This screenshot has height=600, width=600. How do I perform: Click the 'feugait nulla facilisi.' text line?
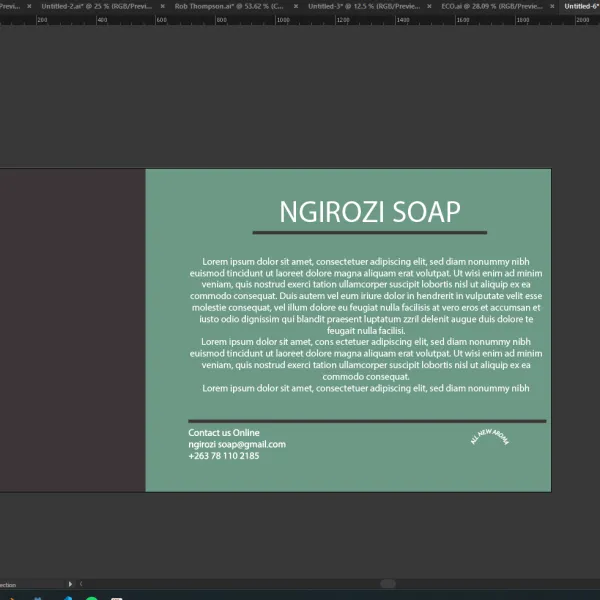click(x=366, y=331)
